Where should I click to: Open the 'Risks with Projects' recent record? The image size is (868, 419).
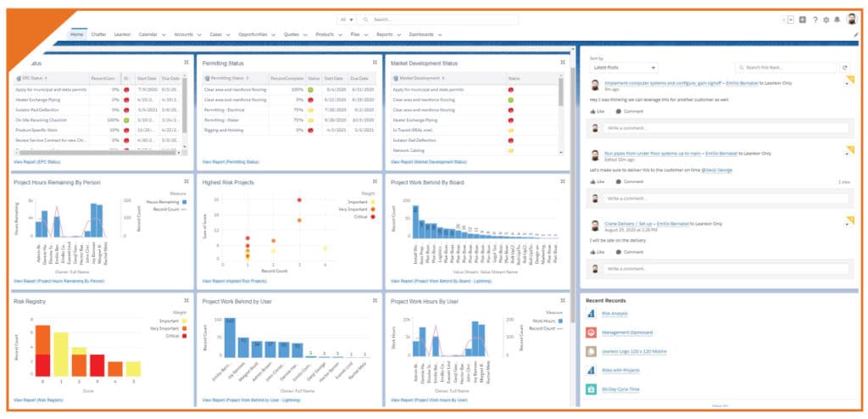point(620,370)
